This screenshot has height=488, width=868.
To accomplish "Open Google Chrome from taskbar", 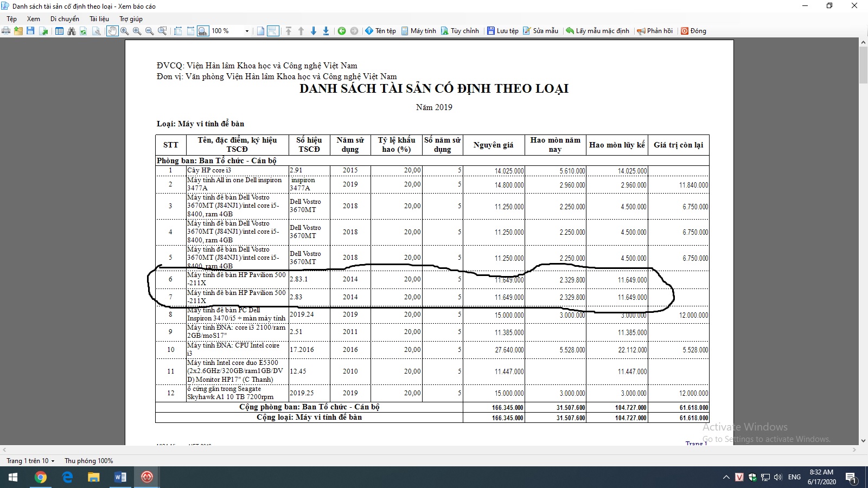I will tap(40, 477).
